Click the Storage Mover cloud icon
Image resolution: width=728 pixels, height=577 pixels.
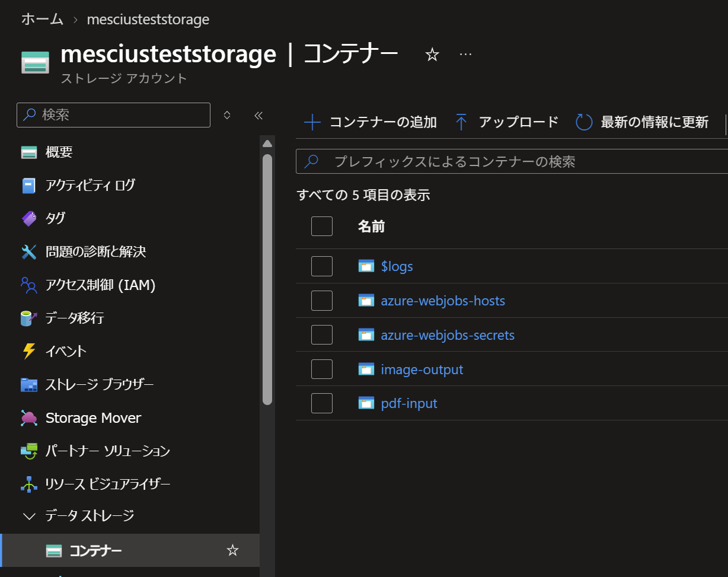coord(29,418)
